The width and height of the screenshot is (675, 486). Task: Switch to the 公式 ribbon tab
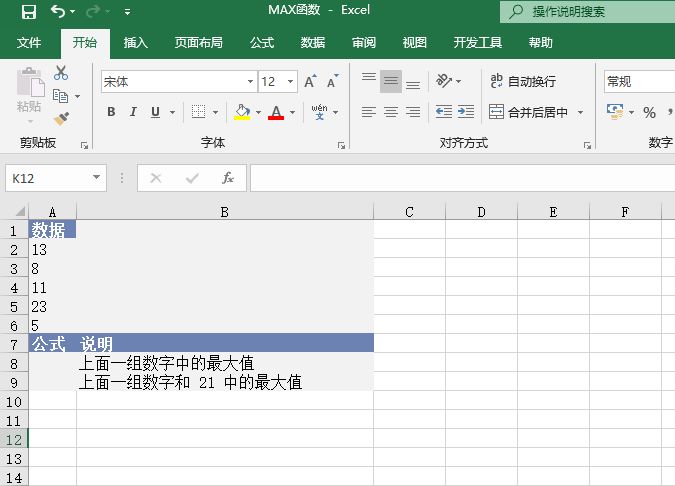[262, 43]
